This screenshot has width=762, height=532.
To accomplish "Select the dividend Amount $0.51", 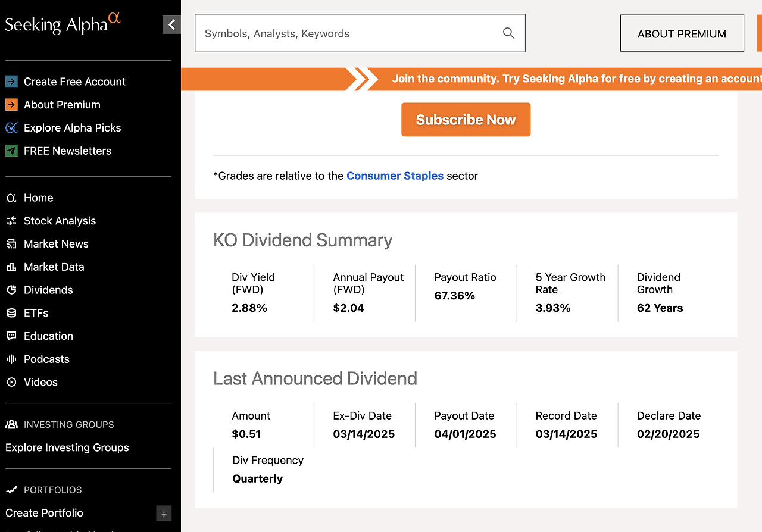I will pyautogui.click(x=246, y=434).
